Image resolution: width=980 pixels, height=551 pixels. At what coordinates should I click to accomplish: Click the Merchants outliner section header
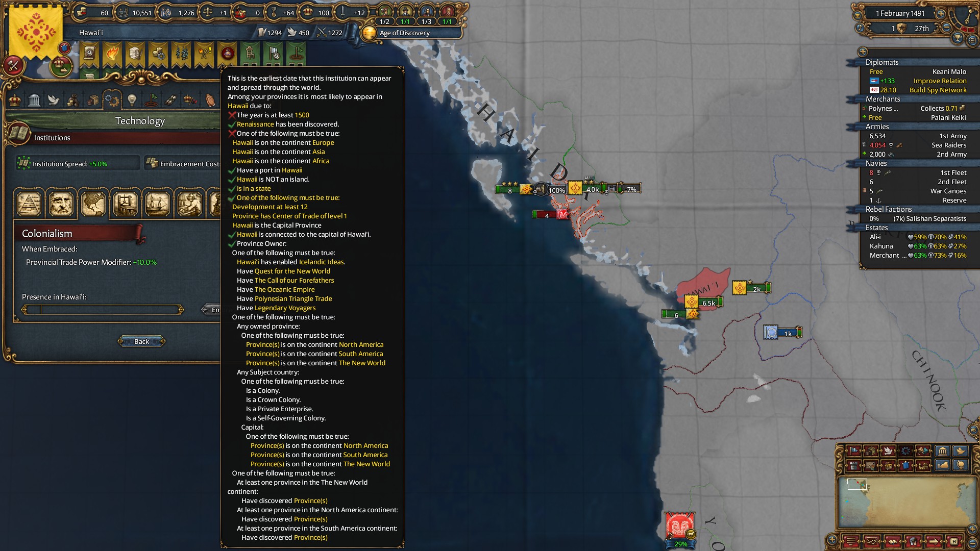click(x=883, y=99)
